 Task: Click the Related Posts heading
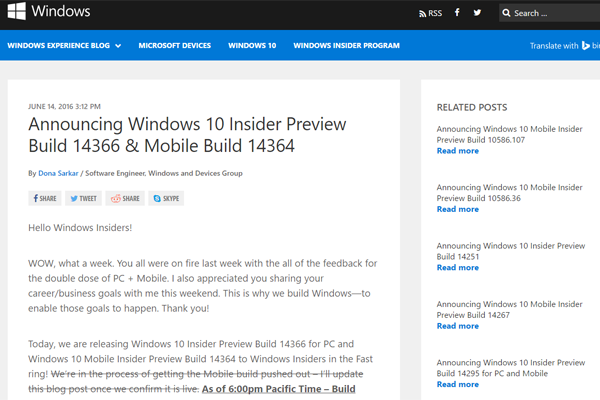click(472, 108)
